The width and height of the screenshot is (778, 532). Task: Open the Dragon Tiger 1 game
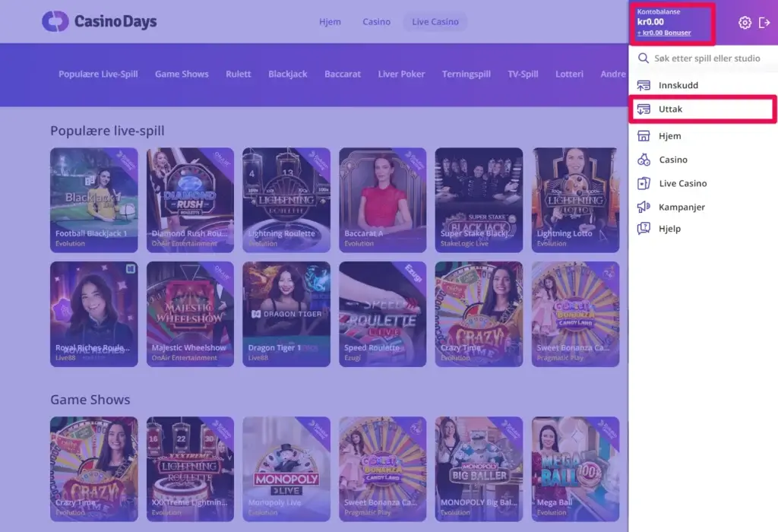coord(286,314)
